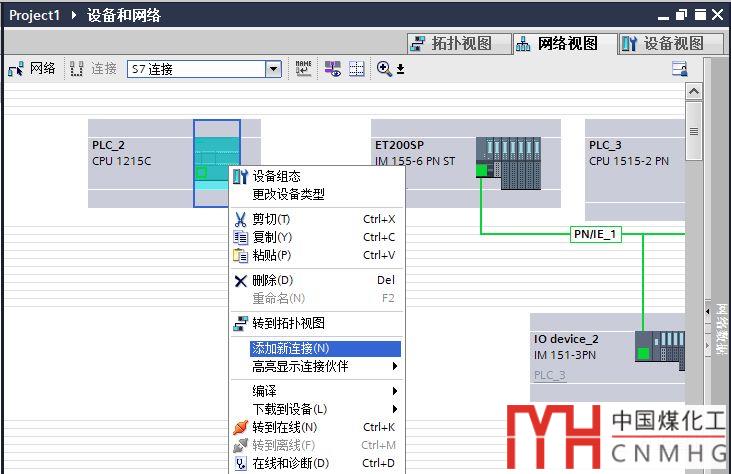Screen dimensions: 731x474
Task: Click the show address labels NAME icon
Action: (303, 69)
